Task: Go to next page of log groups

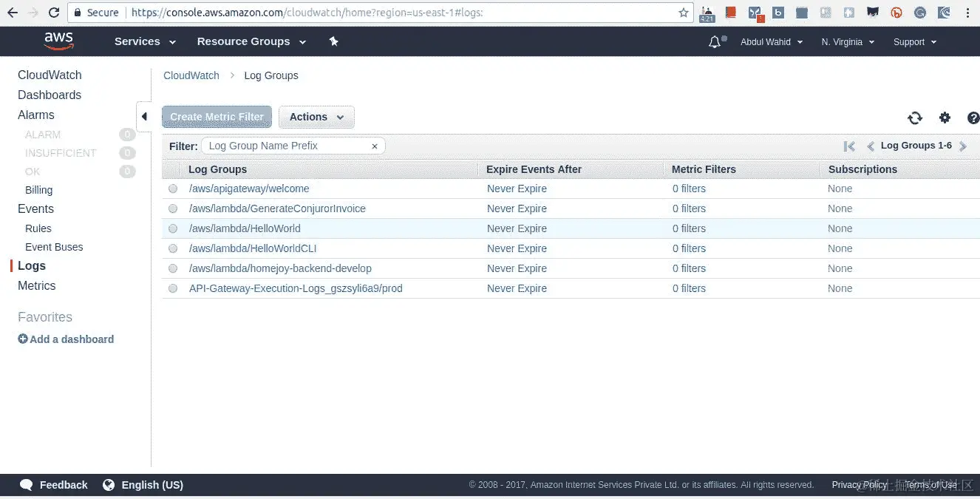Action: 962,146
